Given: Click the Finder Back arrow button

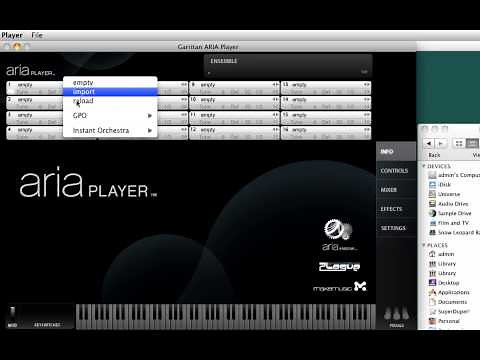Looking at the screenshot, I should coord(429,144).
